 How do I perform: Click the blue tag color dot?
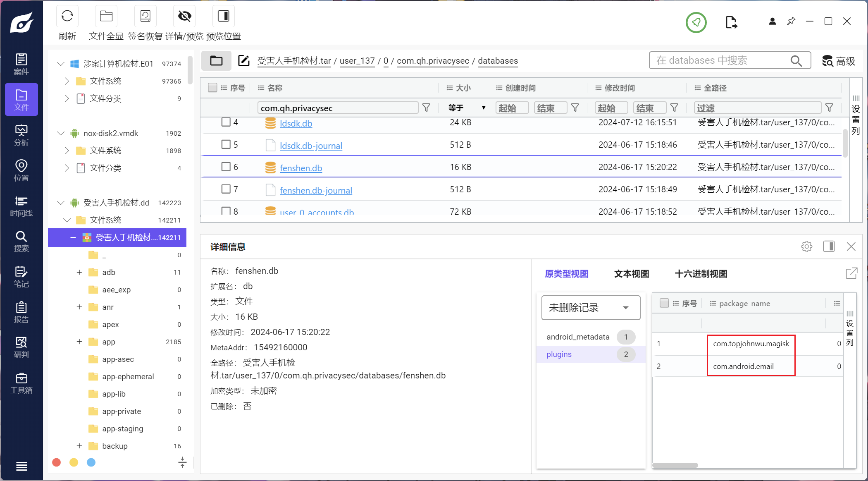91,462
